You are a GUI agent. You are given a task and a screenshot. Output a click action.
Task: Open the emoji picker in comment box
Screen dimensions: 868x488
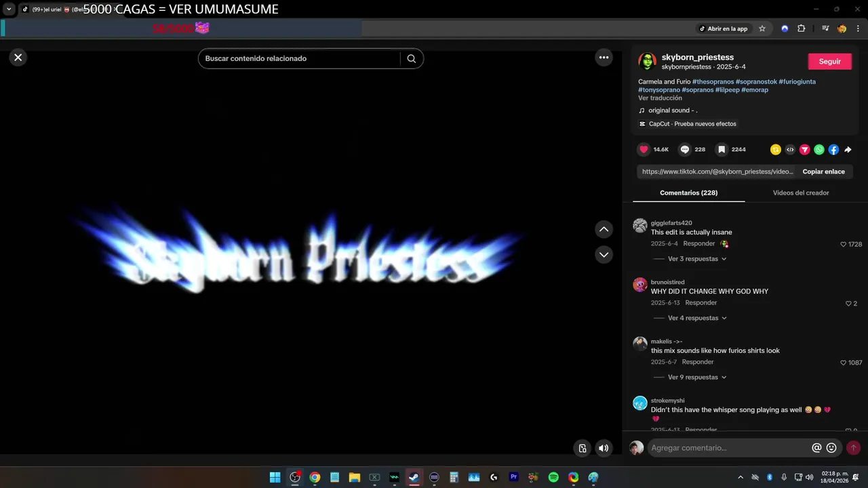831,448
